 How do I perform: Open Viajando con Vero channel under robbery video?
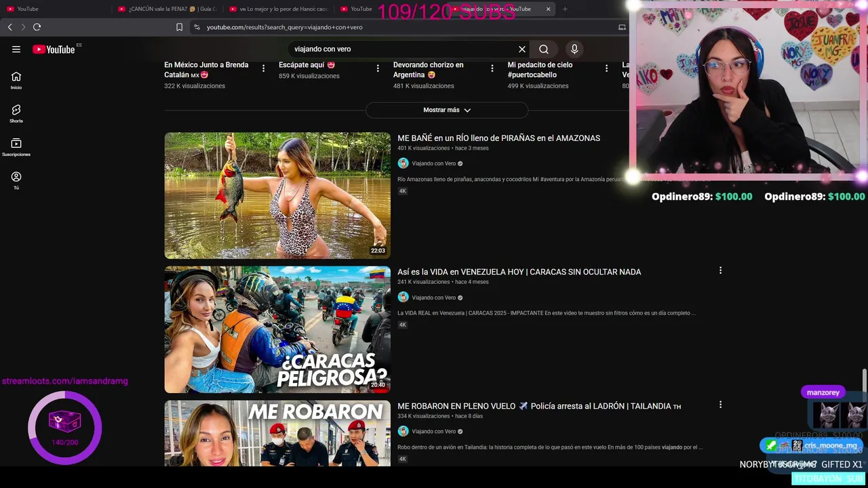click(433, 431)
